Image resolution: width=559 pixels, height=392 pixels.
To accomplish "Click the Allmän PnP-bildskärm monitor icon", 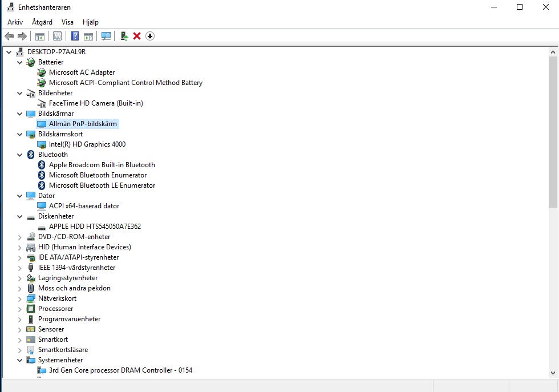I will [x=42, y=124].
